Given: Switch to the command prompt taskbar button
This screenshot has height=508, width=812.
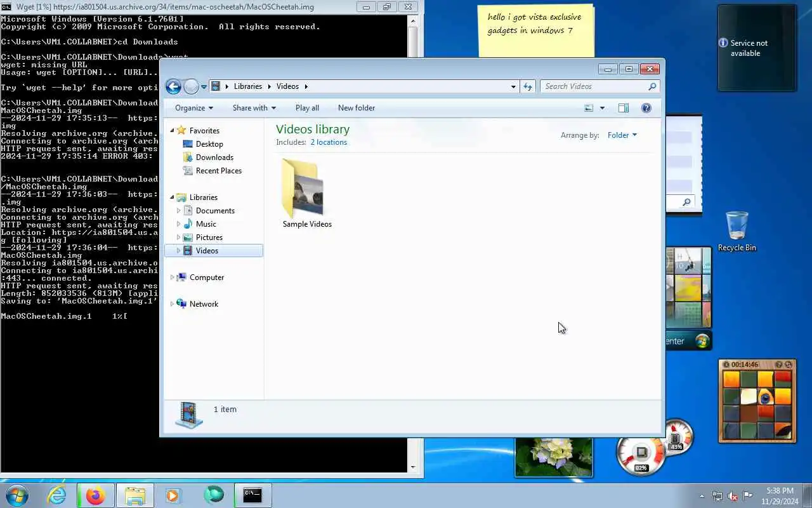Looking at the screenshot, I should (x=252, y=495).
